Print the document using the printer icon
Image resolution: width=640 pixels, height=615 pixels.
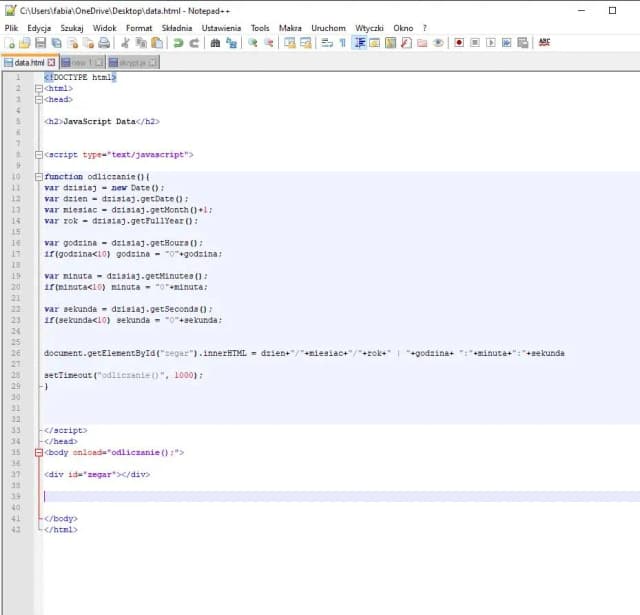tap(104, 43)
